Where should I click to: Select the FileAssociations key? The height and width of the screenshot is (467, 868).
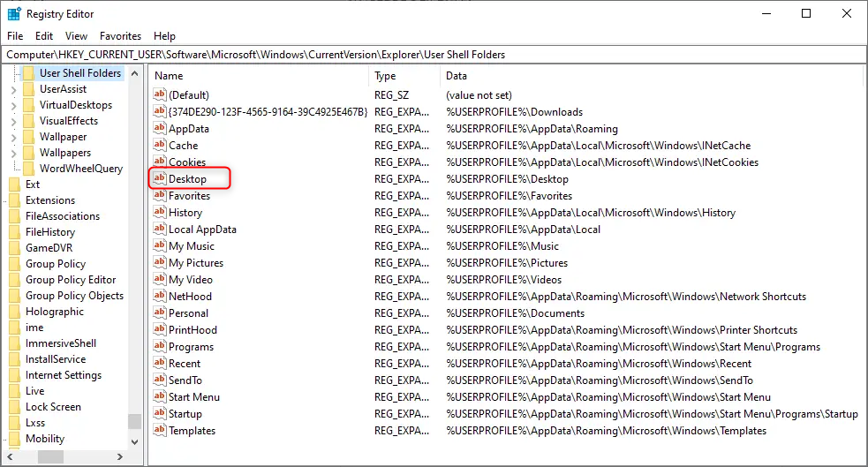[x=63, y=216]
